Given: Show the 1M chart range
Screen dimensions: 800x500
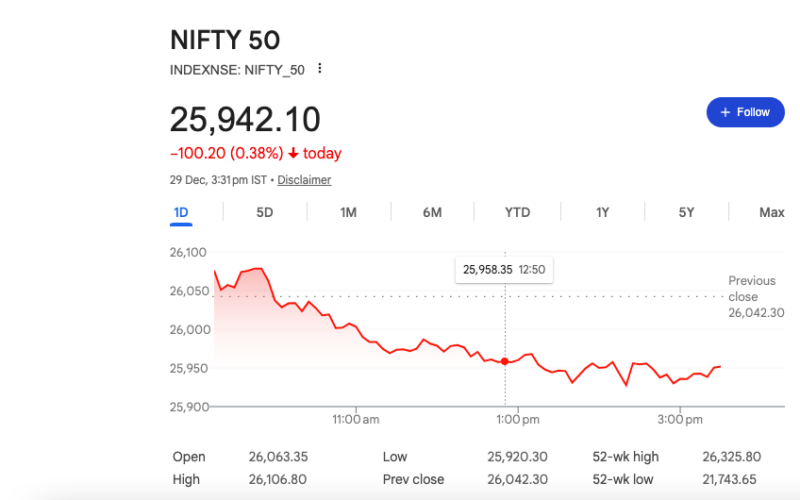Looking at the screenshot, I should [349, 212].
